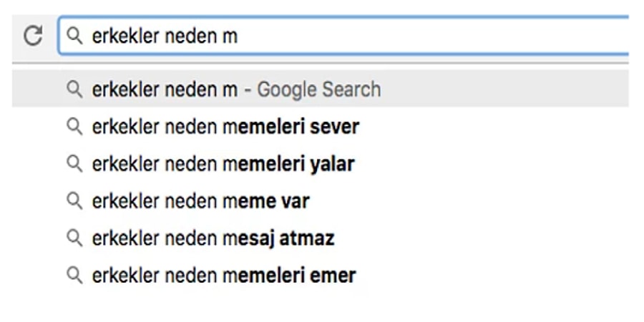Open the suggestion "erkekler neden mesaj atmaz"
The height and width of the screenshot is (322, 644).
[213, 238]
